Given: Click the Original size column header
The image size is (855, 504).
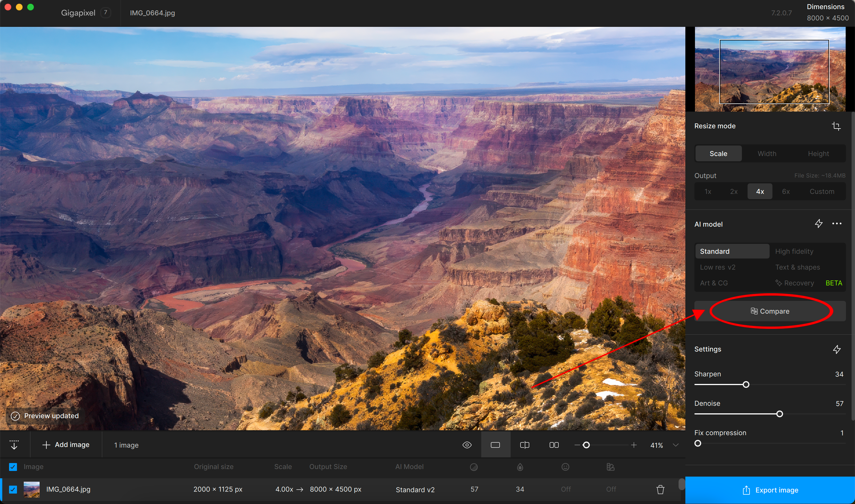Looking at the screenshot, I should tap(213, 467).
